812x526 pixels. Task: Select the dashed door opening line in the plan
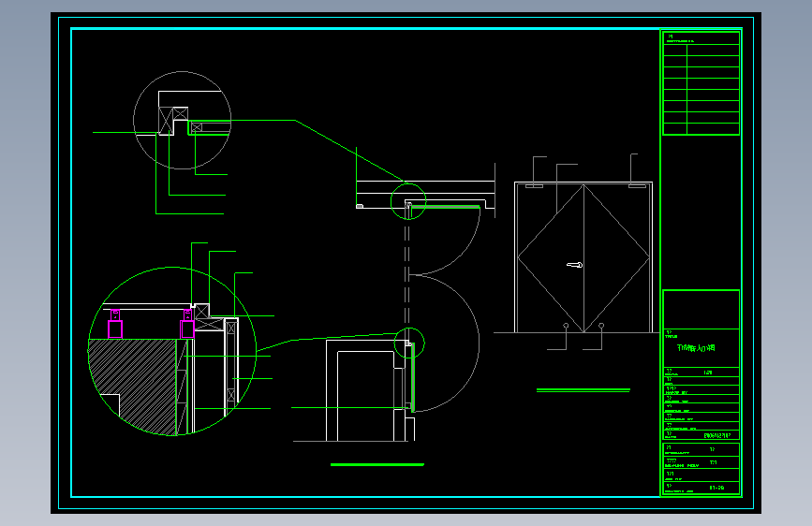pos(407,273)
